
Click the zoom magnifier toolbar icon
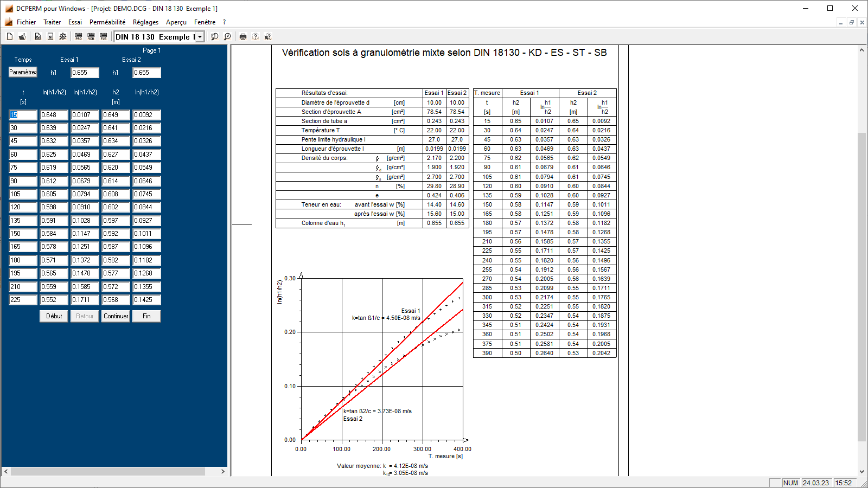pyautogui.click(x=215, y=37)
